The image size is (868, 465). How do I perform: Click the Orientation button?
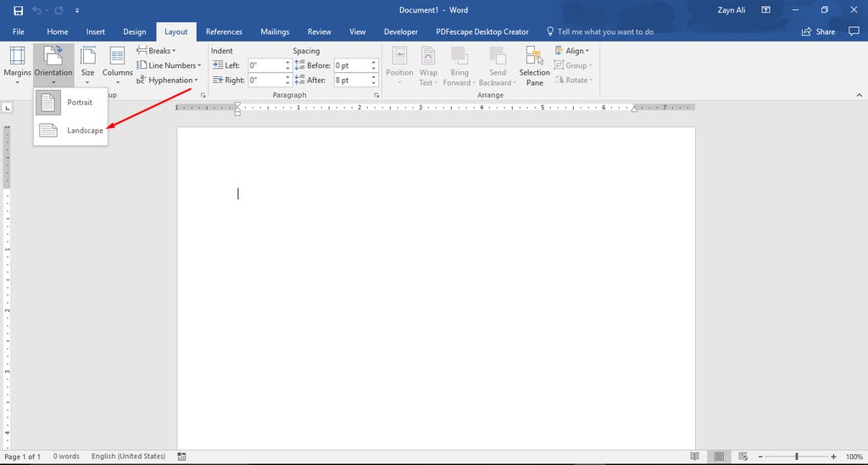click(x=53, y=65)
